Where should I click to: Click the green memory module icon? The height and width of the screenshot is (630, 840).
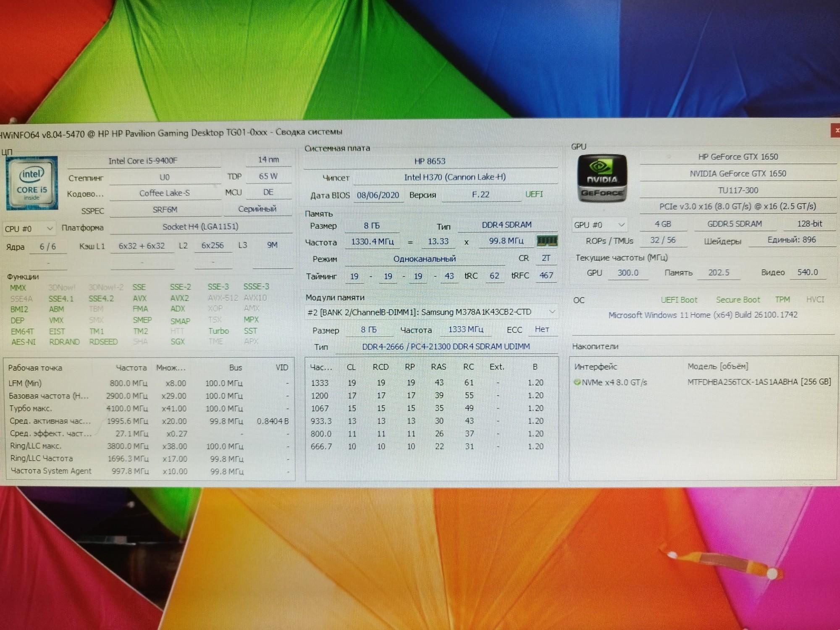coord(547,241)
